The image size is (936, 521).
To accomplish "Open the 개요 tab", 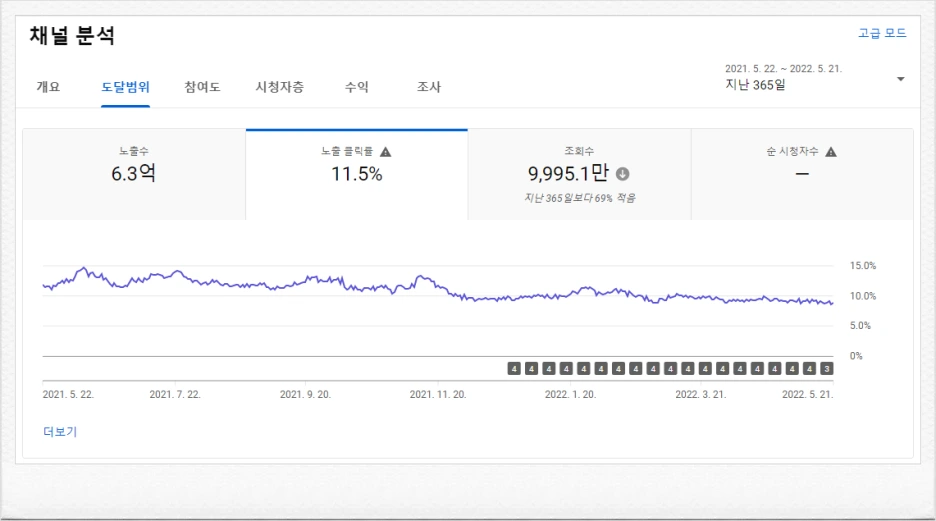I will [48, 87].
